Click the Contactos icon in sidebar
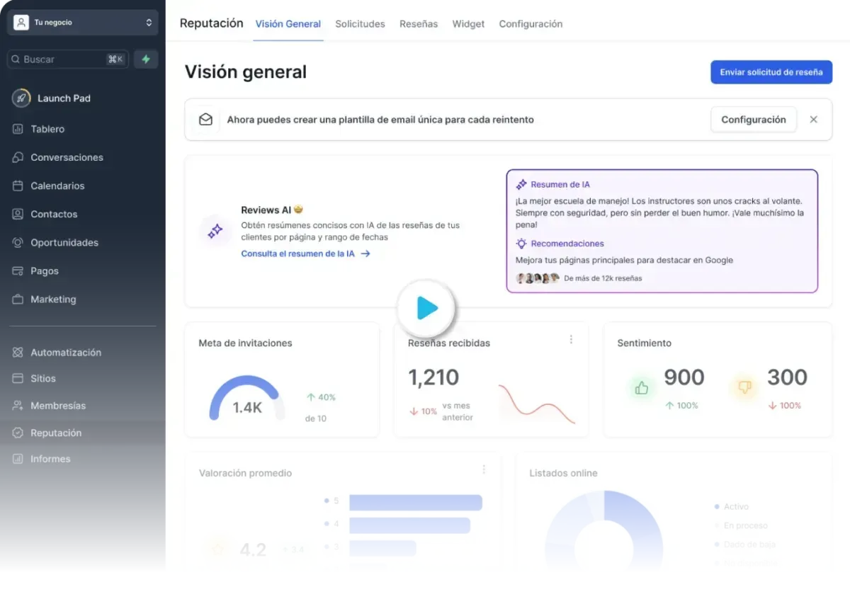Screen dimensions: 850x616 [x=18, y=214]
